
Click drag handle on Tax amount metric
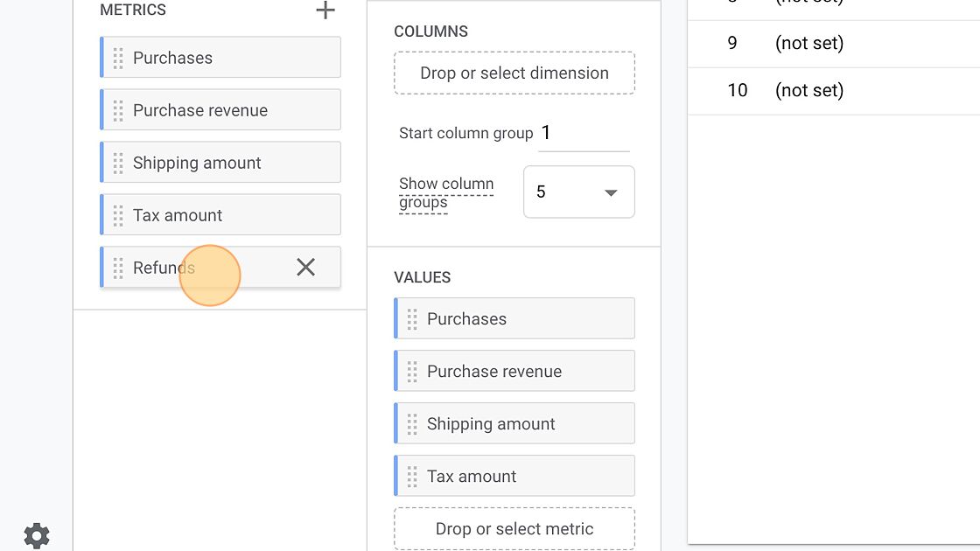118,216
